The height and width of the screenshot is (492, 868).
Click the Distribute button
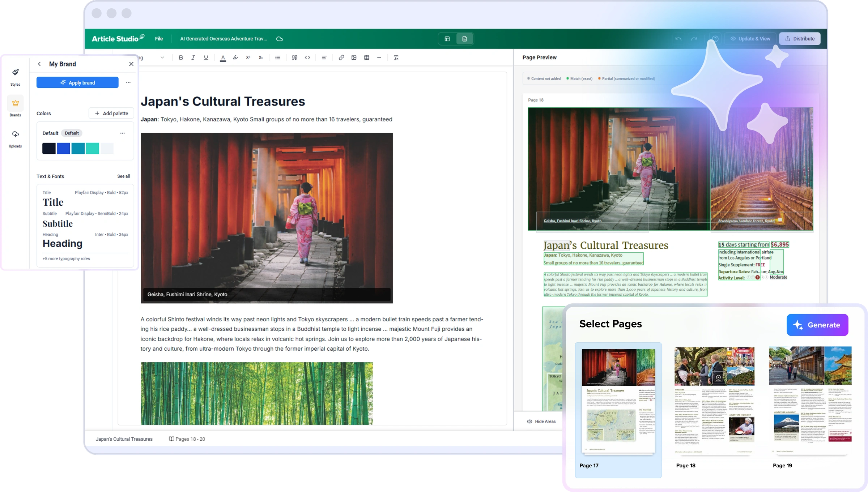point(800,39)
